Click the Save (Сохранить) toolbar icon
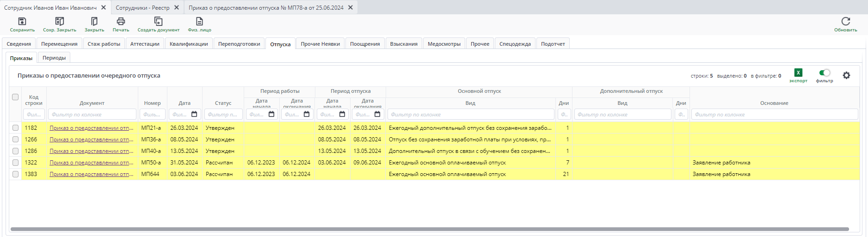868x237 pixels. pyautogui.click(x=22, y=22)
